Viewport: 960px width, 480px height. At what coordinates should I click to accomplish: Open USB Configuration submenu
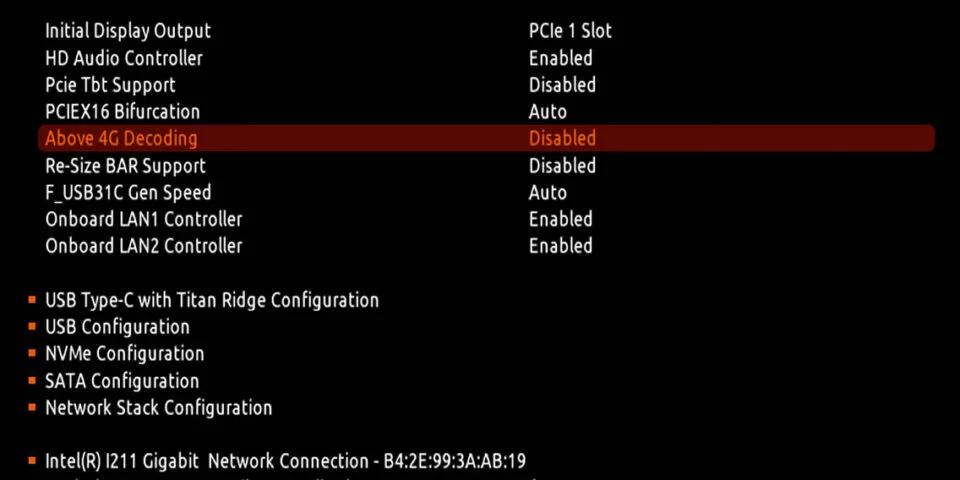118,327
